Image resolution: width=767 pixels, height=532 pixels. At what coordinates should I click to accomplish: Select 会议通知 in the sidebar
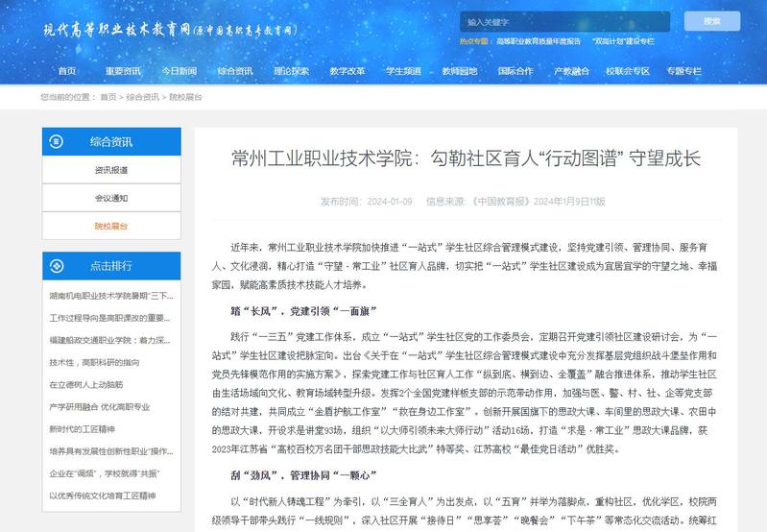(110, 198)
